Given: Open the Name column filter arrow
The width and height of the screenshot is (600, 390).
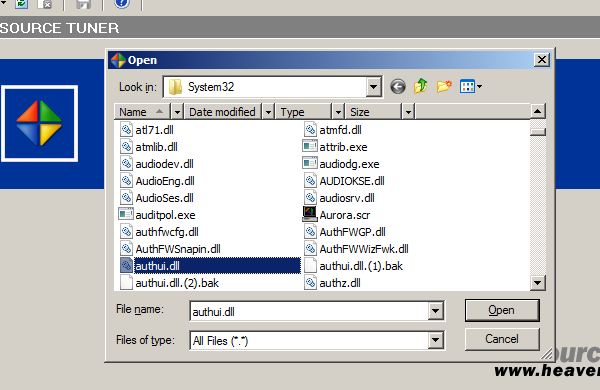Looking at the screenshot, I should coord(177,112).
